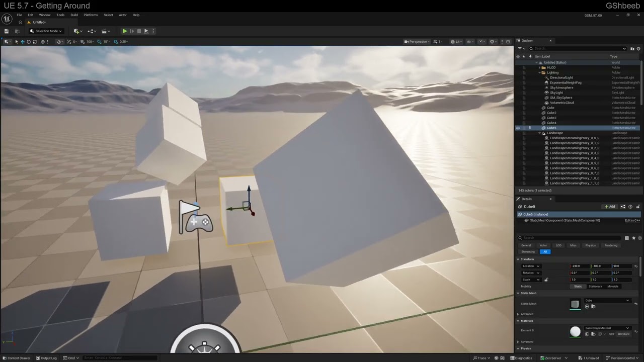The height and width of the screenshot is (362, 644).
Task: Activate the Translate move tool
Action: (x=22, y=42)
